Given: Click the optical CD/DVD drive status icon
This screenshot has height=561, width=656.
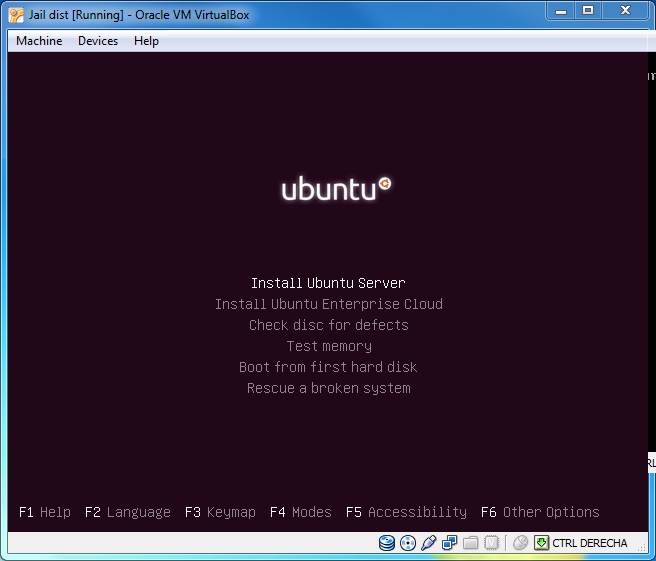Looking at the screenshot, I should [x=407, y=543].
